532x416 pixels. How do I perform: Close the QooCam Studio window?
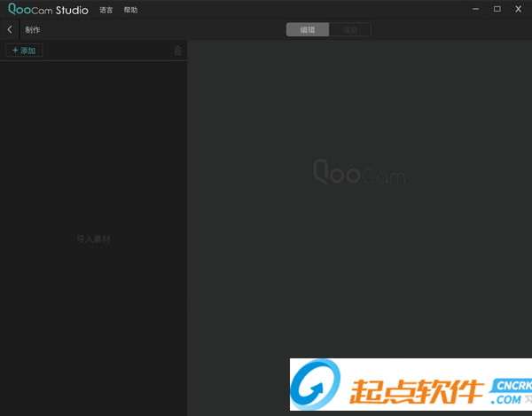[518, 9]
